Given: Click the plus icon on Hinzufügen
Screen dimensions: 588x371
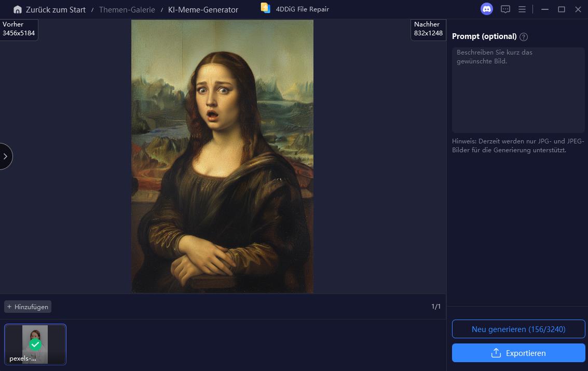Looking at the screenshot, I should (9, 307).
